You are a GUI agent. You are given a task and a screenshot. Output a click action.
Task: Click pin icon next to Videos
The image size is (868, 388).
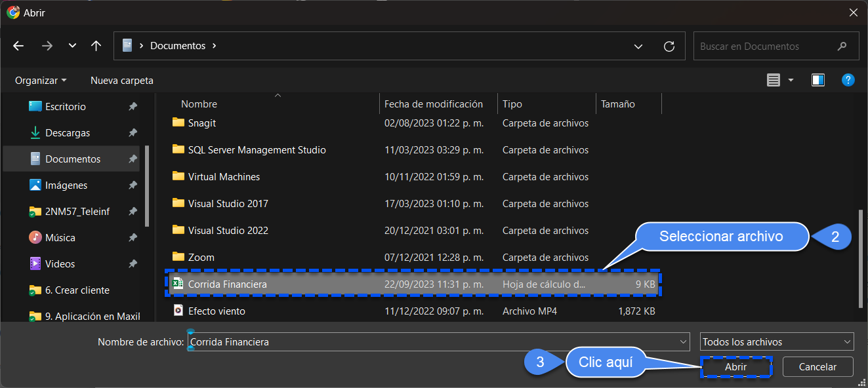click(x=133, y=263)
